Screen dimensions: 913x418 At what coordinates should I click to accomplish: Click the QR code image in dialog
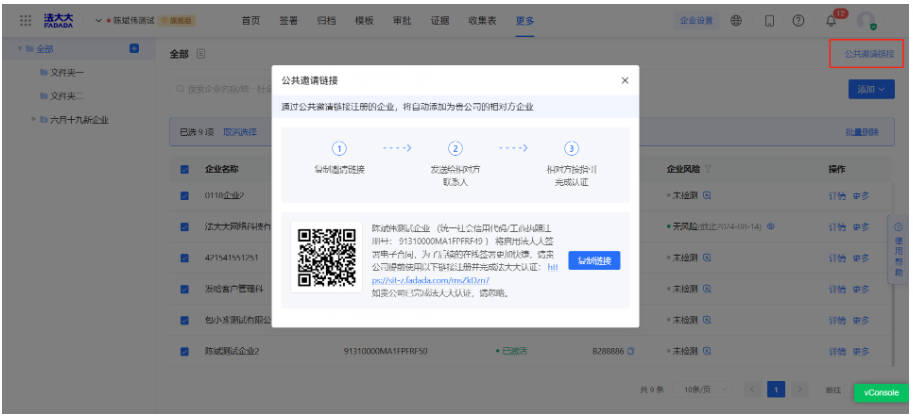coord(326,258)
